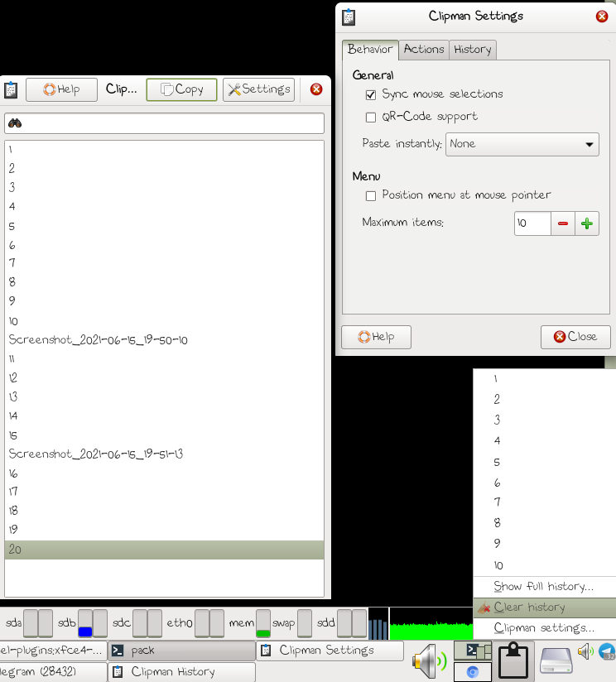Open the Telegram tray icon
The height and width of the screenshot is (682, 616).
(x=607, y=651)
